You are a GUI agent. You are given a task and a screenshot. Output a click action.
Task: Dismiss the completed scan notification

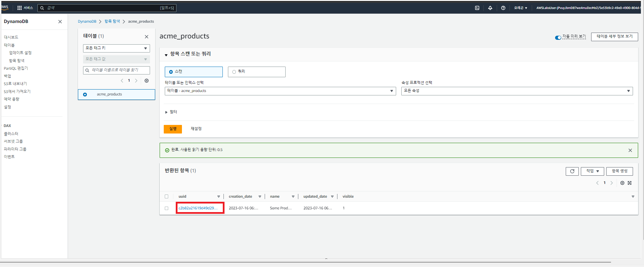pos(630,150)
